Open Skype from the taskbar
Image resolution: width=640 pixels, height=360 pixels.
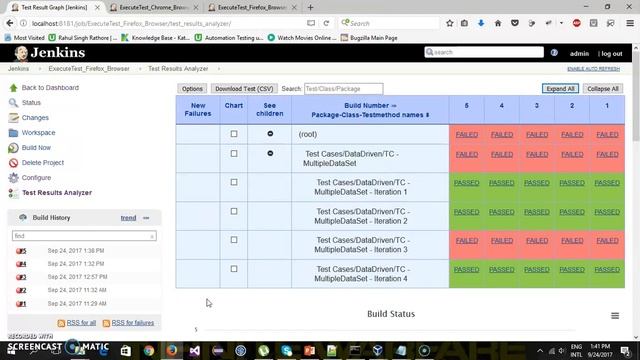point(287,351)
